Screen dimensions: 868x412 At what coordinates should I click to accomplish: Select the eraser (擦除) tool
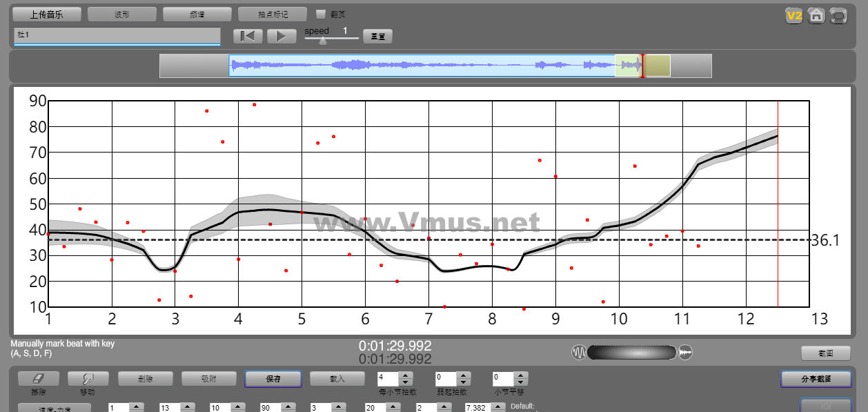(39, 379)
